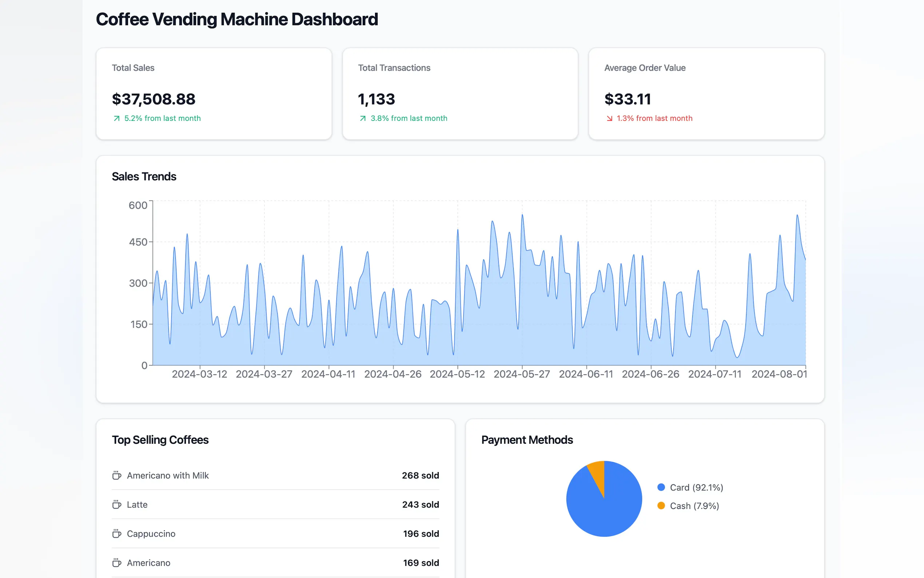Click the coffee cup icon next to Cappuccino

click(116, 533)
